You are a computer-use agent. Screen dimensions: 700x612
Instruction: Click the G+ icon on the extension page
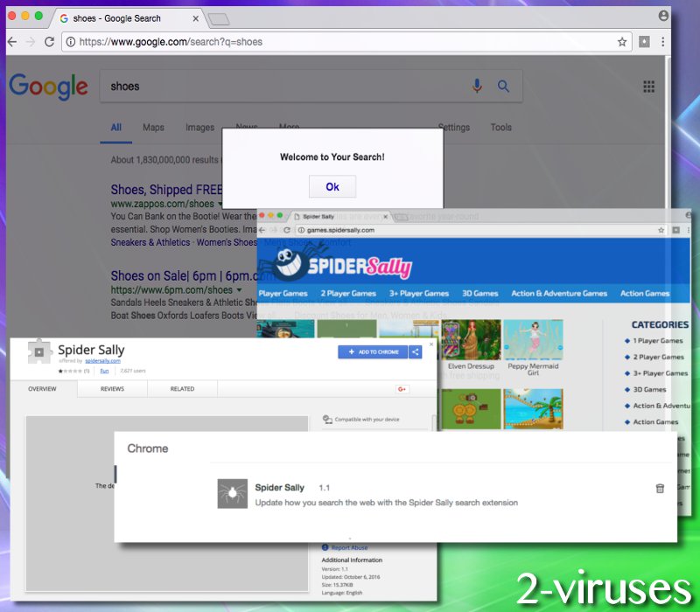401,389
